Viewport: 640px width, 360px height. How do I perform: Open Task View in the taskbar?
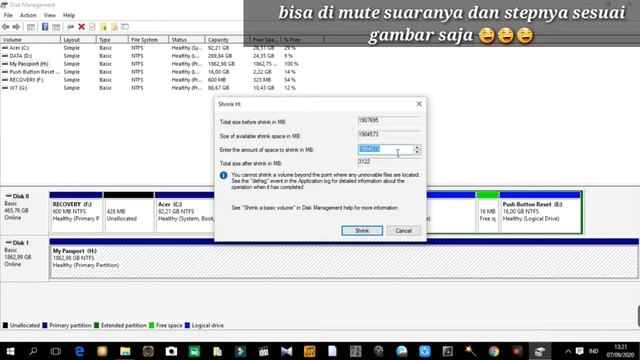pyautogui.click(x=56, y=351)
